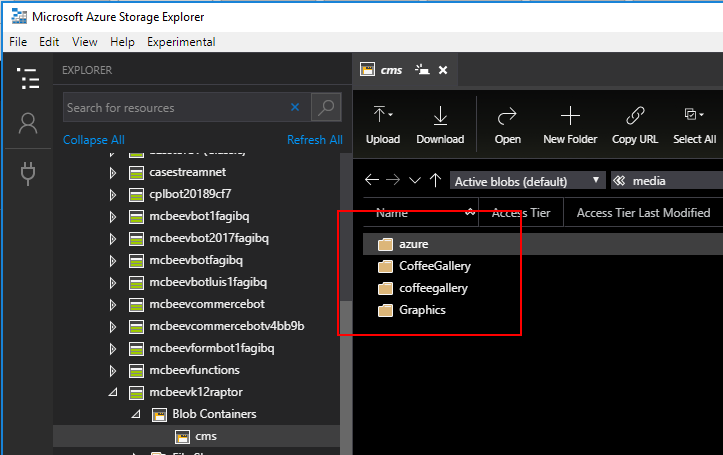Open the Account Management person icon
This screenshot has height=455, width=723.
(x=28, y=123)
